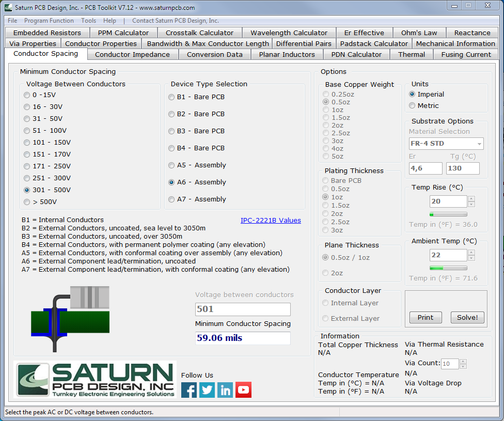Open the Tools menu

(88, 21)
